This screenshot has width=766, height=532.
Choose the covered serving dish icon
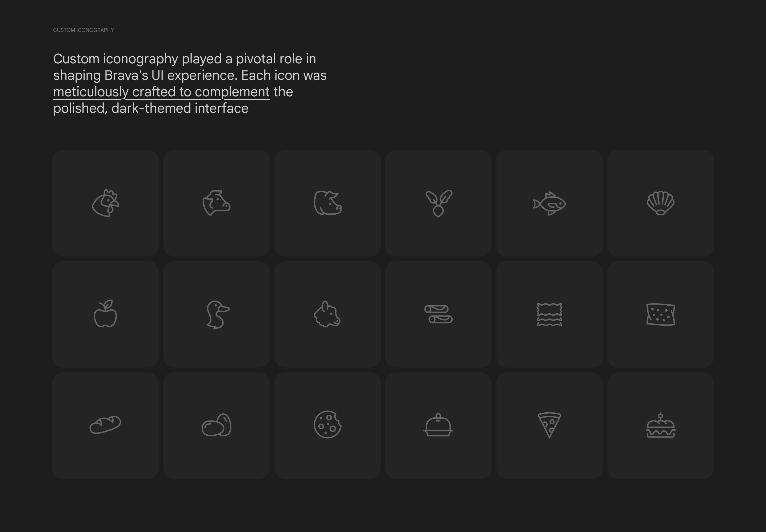point(438,425)
